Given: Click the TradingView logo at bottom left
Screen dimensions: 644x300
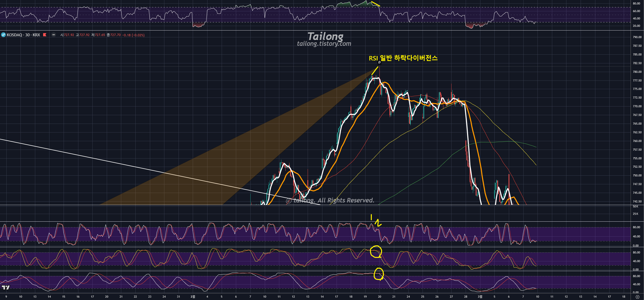Looking at the screenshot, I should [x=6, y=287].
